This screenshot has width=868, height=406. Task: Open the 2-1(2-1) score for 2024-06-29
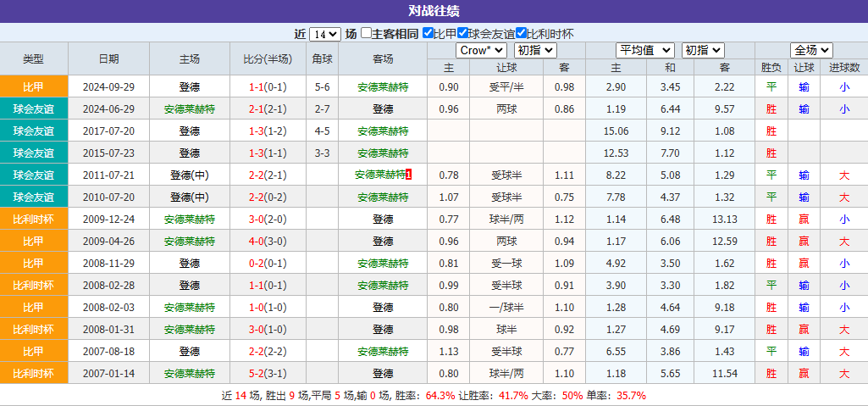(x=268, y=109)
